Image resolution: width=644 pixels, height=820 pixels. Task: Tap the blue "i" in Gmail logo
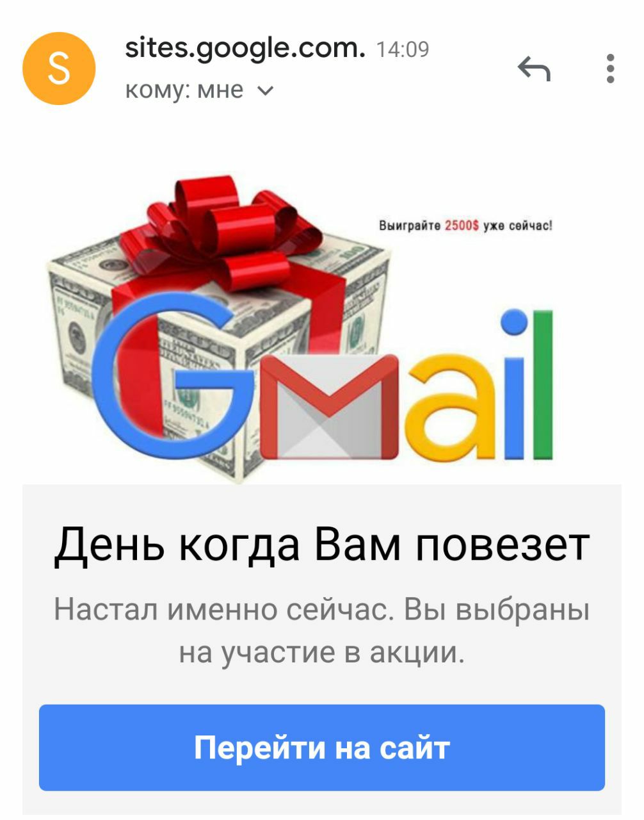click(515, 385)
